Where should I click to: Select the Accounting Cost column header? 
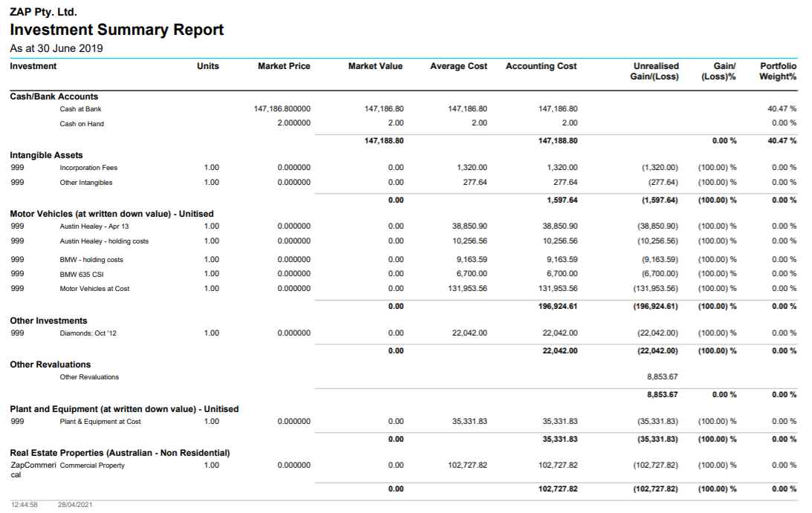[x=541, y=66]
